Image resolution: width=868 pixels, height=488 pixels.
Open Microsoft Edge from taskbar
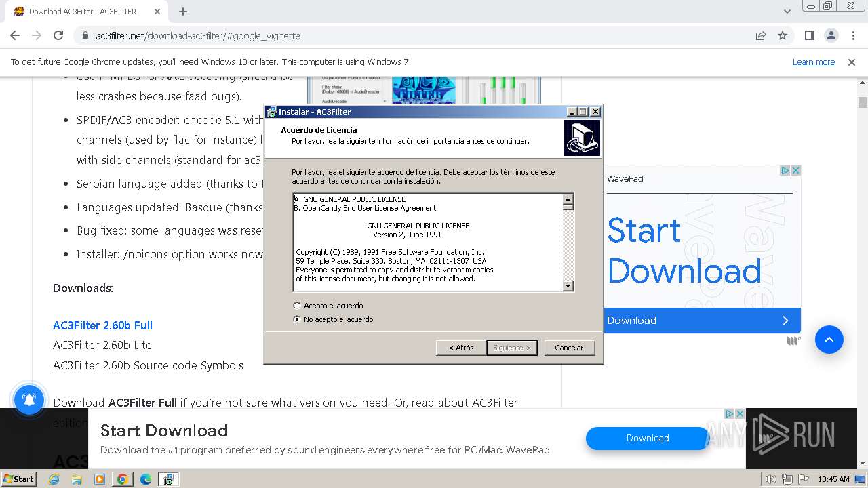145,479
